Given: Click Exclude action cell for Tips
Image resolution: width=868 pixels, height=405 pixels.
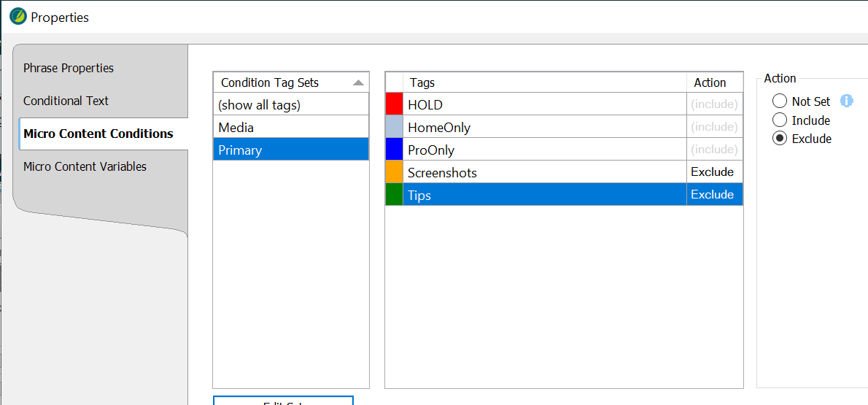Looking at the screenshot, I should 715,195.
